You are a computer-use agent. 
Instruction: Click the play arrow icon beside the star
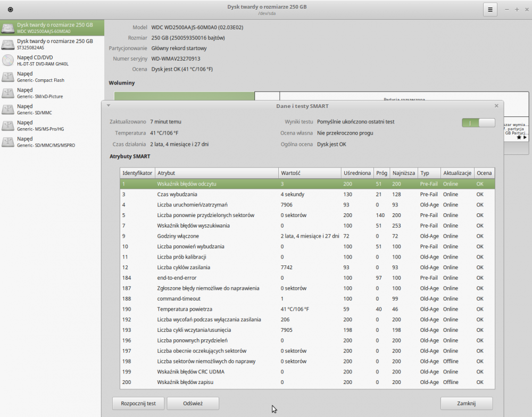pos(525,137)
